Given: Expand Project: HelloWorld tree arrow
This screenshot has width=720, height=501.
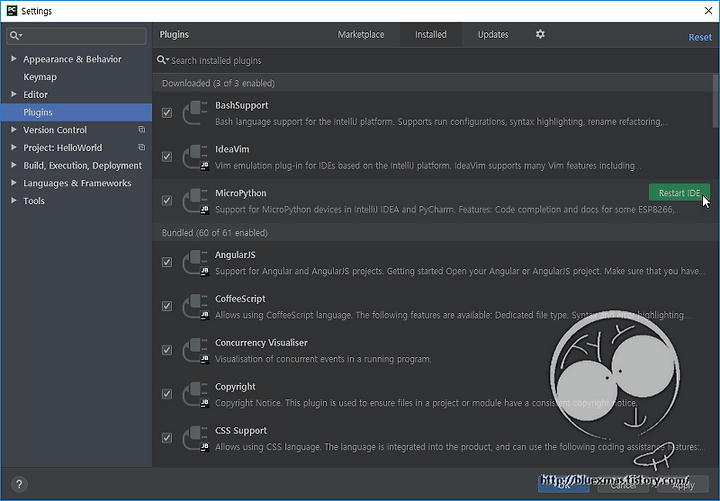Looking at the screenshot, I should coord(14,147).
